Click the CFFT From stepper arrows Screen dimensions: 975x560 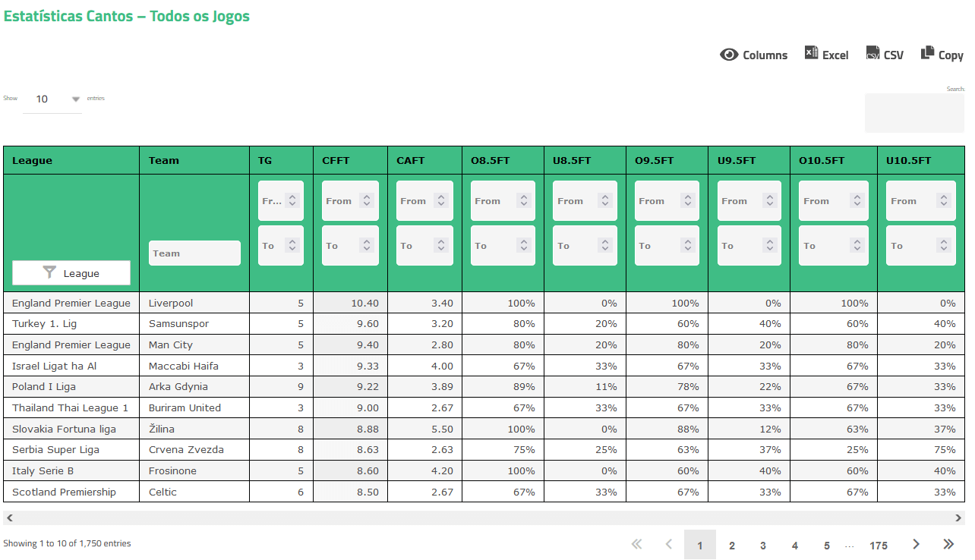coord(367,200)
